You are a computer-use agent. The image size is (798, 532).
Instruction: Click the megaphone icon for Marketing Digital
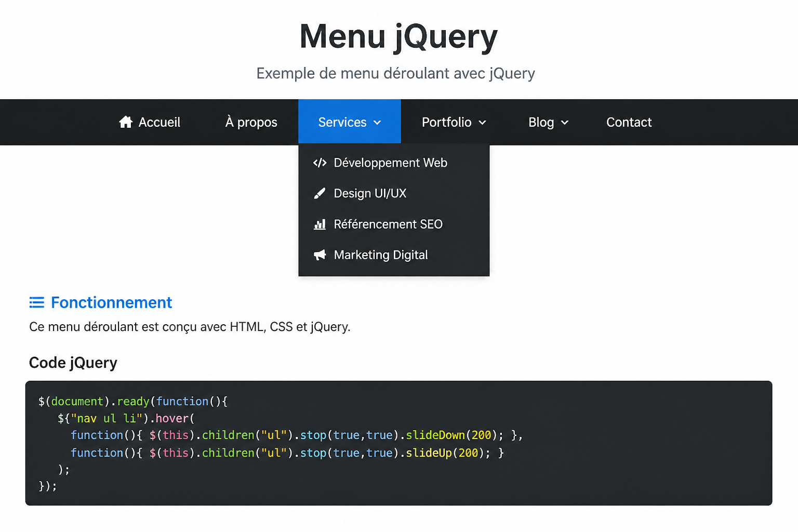click(x=320, y=255)
